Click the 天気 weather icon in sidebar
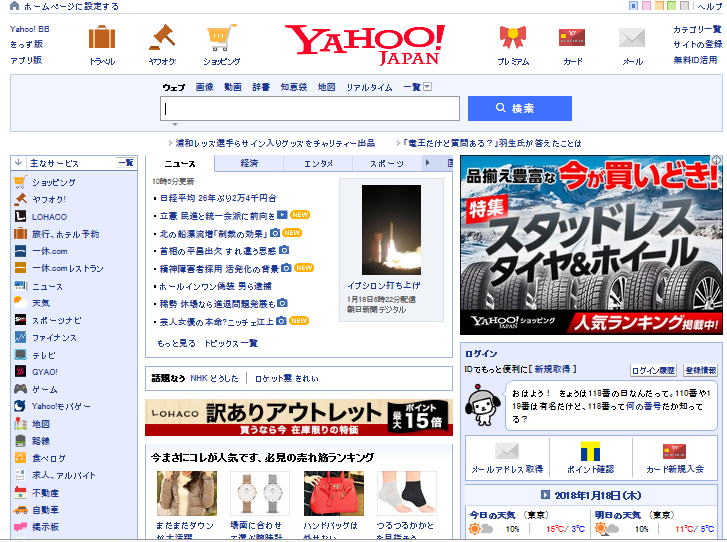Image resolution: width=727 pixels, height=542 pixels. coord(20,302)
